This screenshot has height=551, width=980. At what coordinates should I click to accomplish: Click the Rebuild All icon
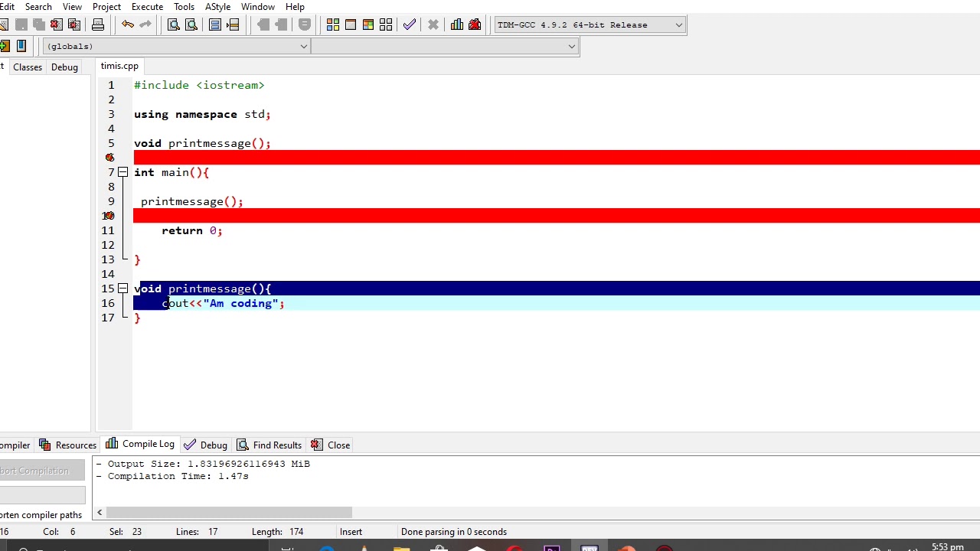(386, 24)
